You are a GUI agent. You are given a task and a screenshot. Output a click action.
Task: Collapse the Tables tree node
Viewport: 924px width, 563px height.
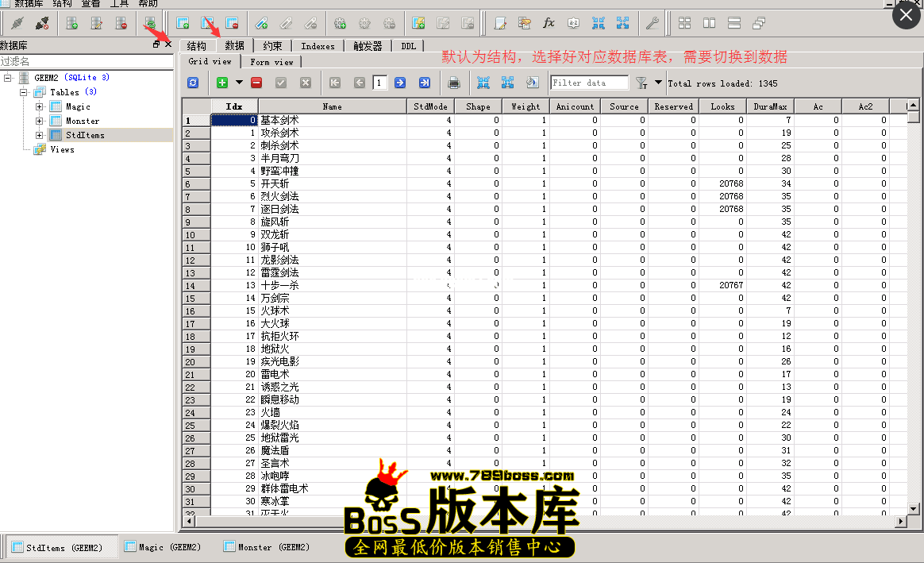(24, 92)
